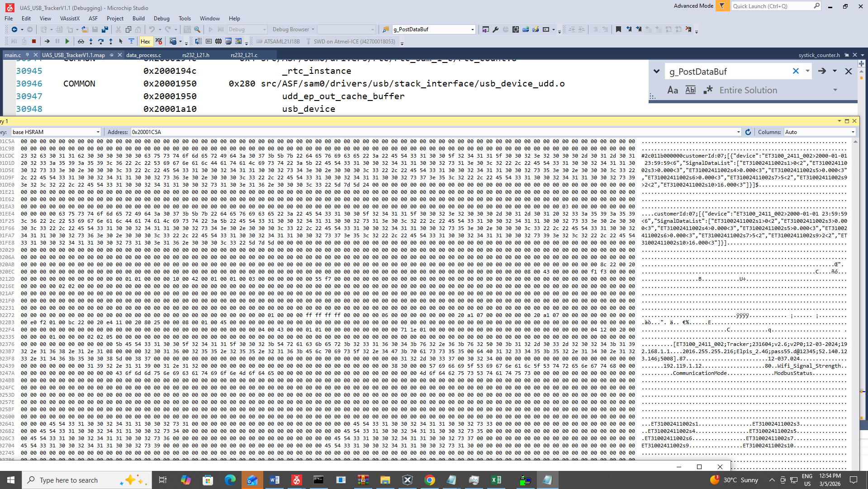The image size is (868, 489).
Task: Open the Debug menu
Action: pyautogui.click(x=161, y=19)
